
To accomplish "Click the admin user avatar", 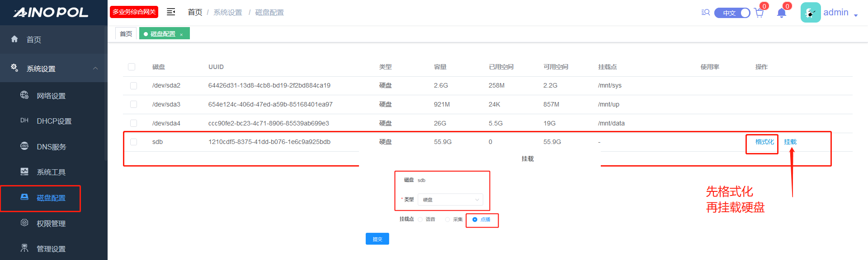I will click(x=810, y=13).
